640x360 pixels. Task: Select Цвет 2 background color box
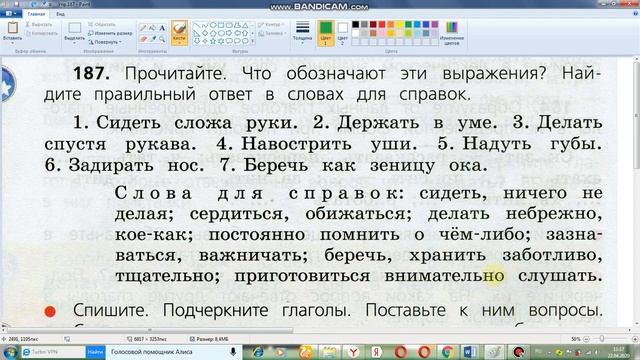[x=343, y=33]
